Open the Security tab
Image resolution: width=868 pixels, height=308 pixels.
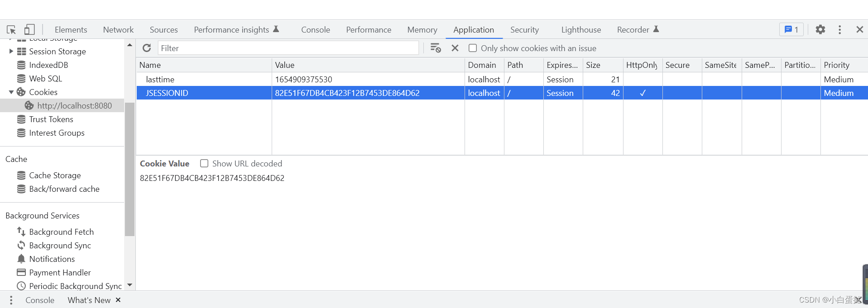[524, 30]
